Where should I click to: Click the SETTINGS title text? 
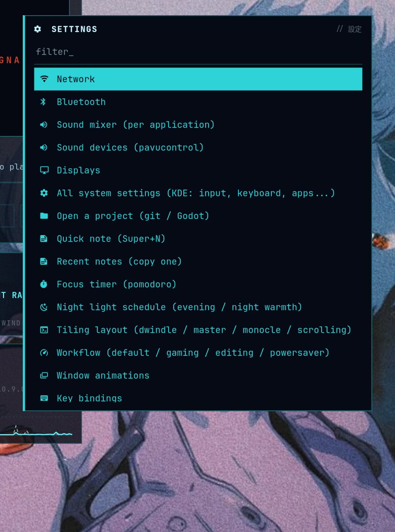(x=74, y=29)
